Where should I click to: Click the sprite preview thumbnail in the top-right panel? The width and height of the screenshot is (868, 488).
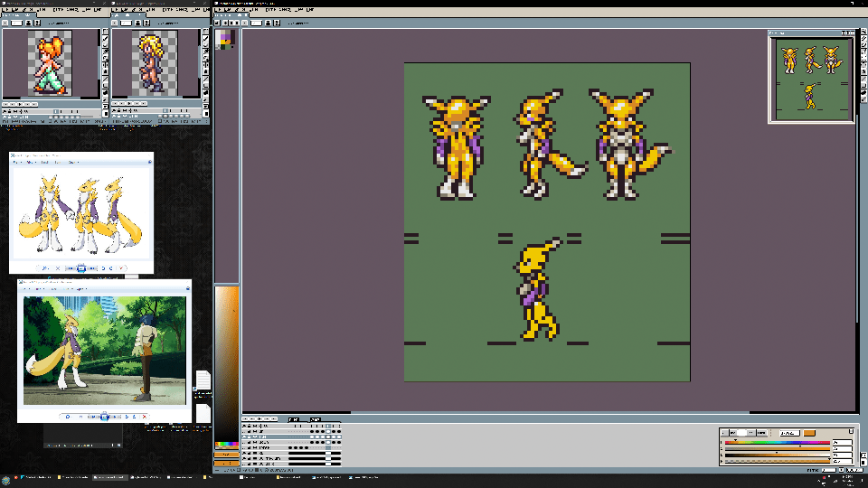coord(812,77)
